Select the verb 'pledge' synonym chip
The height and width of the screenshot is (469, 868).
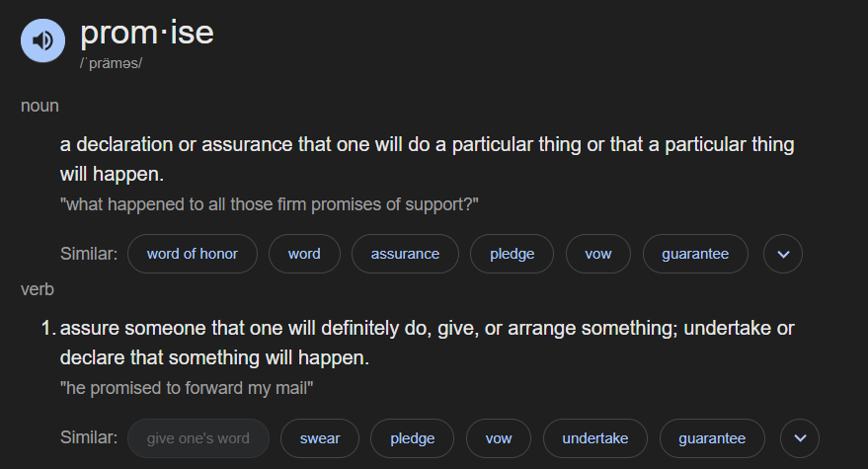coord(412,438)
